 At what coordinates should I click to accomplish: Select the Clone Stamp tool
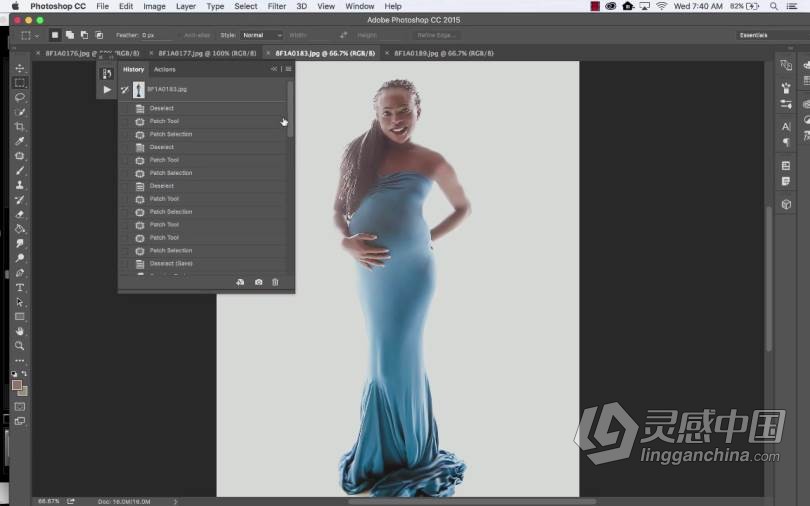point(20,185)
